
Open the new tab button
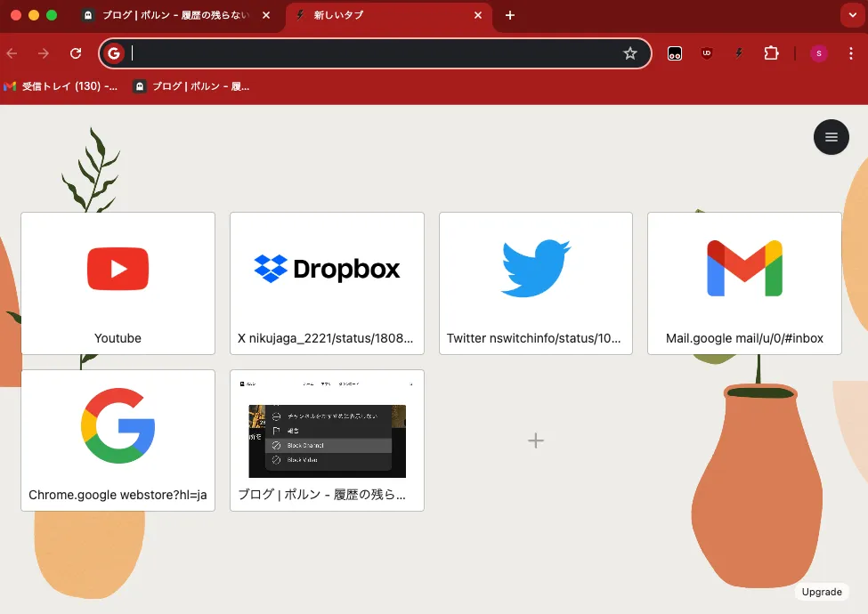(x=510, y=15)
